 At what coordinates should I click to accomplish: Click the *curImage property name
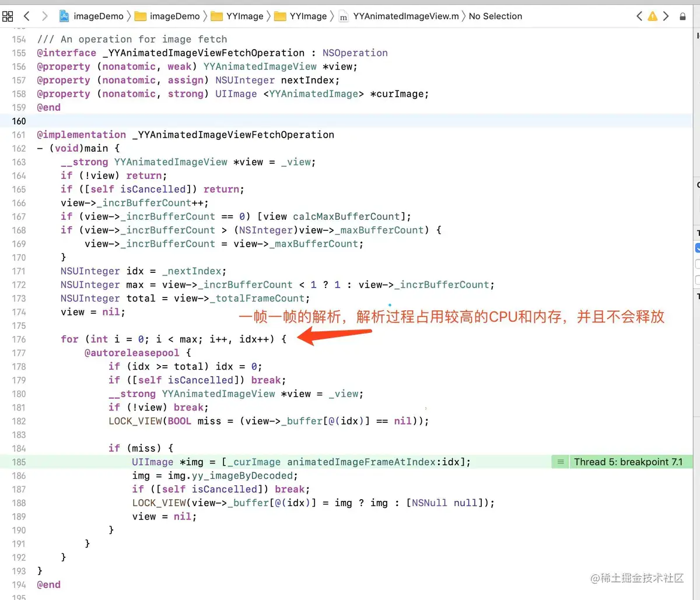[x=399, y=94]
